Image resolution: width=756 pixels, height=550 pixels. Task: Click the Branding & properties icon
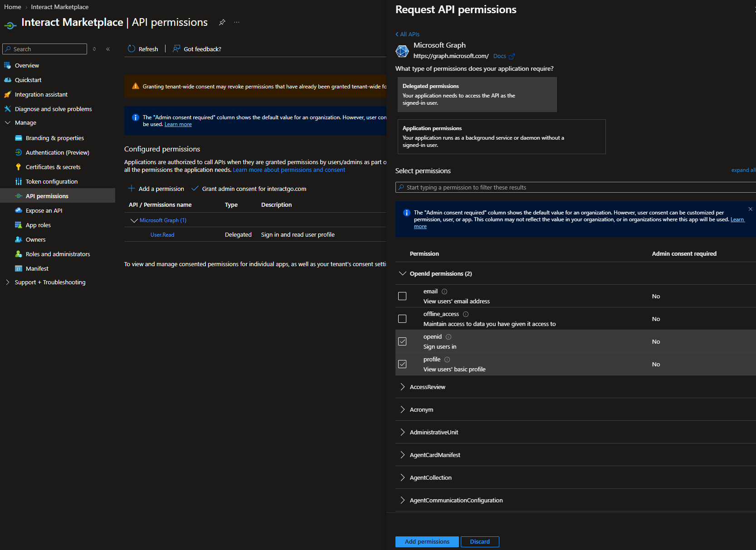point(19,138)
